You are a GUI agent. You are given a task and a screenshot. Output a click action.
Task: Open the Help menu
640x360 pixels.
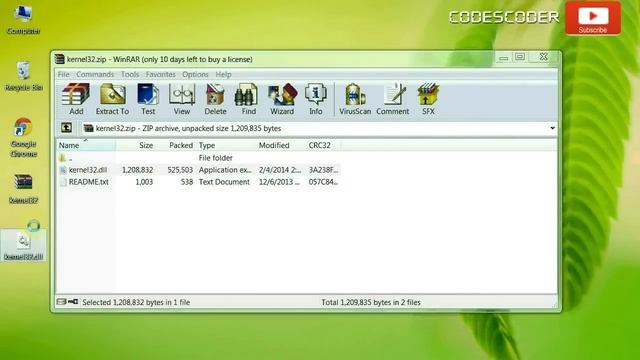click(x=223, y=74)
